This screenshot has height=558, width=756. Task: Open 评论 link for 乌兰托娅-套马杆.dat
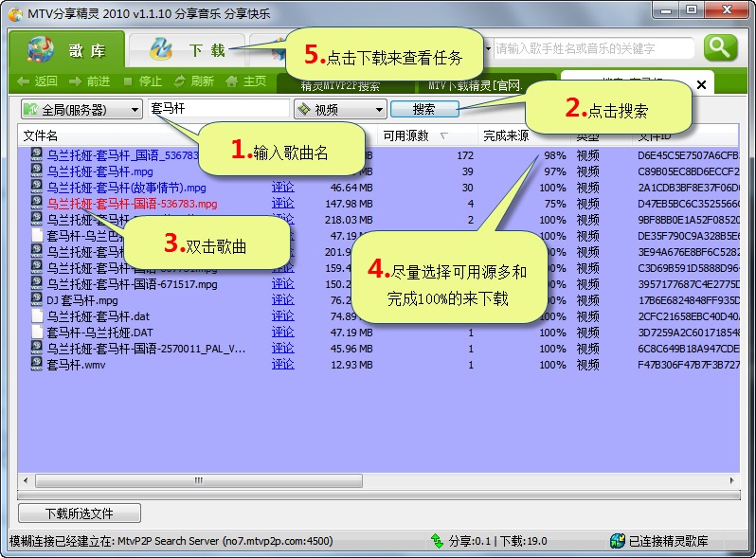pyautogui.click(x=282, y=316)
